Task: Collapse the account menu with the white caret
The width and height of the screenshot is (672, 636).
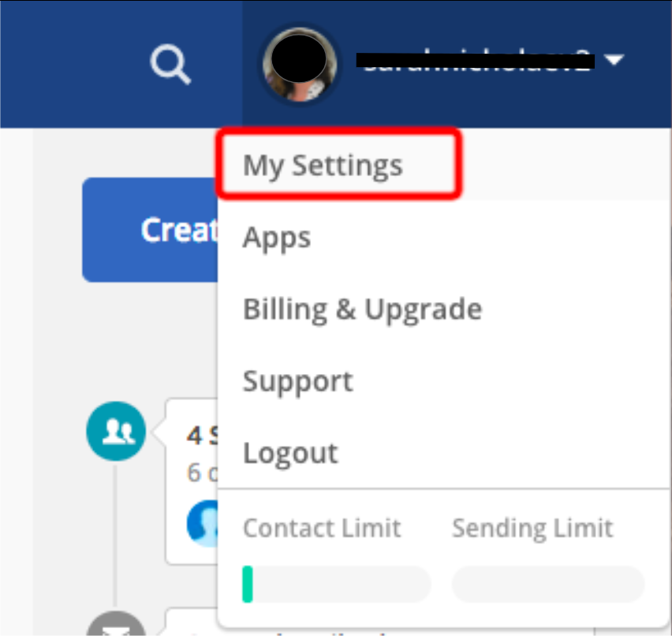Action: point(614,60)
